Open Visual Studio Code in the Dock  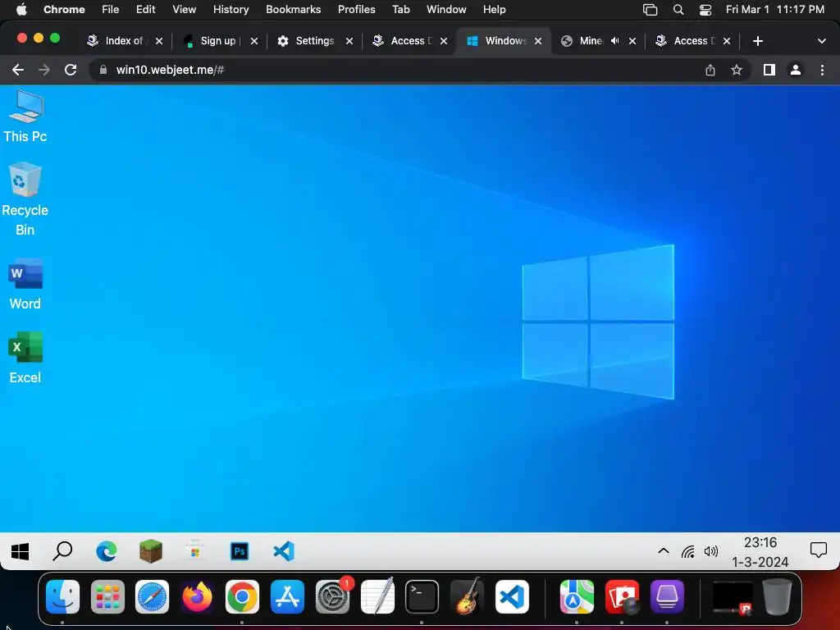512,596
